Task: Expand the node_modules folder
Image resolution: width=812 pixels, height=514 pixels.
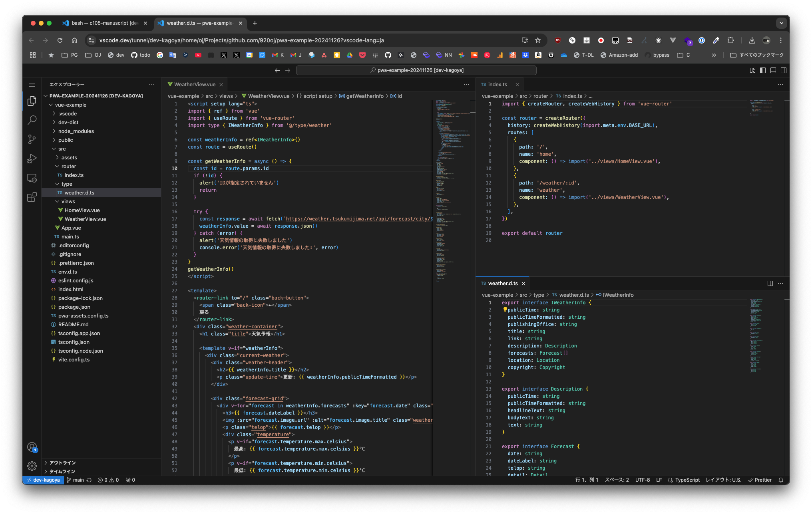Action: tap(76, 131)
